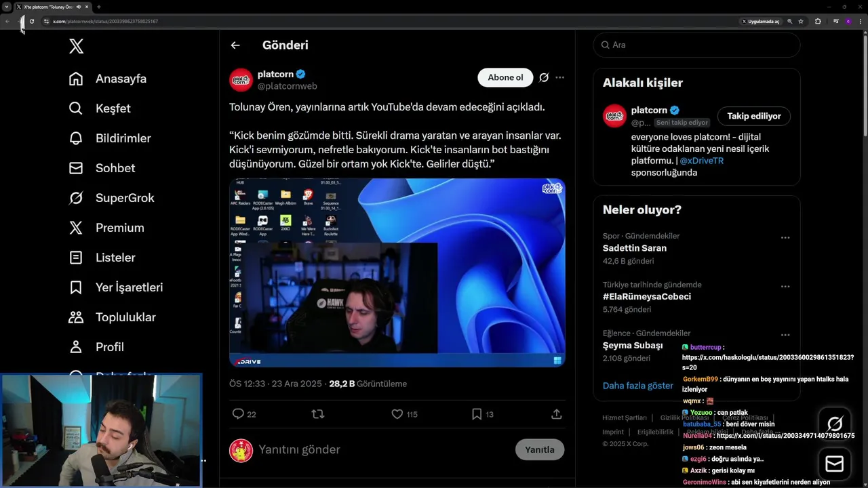Open more options for #ElaRümeysaCebeci trend

785,287
